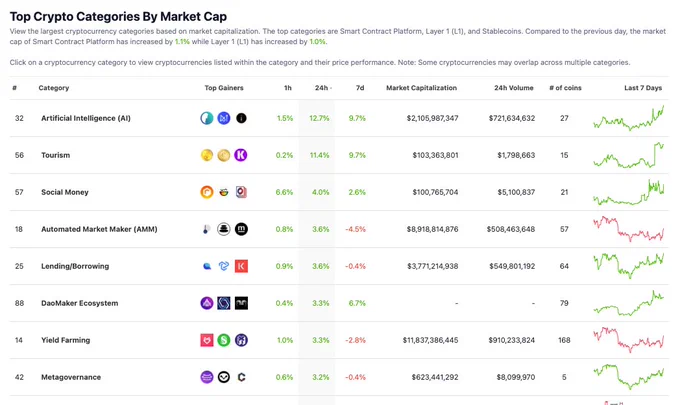Click Social Money 7-day sparkline chart
The height and width of the screenshot is (405, 680).
[x=629, y=193]
